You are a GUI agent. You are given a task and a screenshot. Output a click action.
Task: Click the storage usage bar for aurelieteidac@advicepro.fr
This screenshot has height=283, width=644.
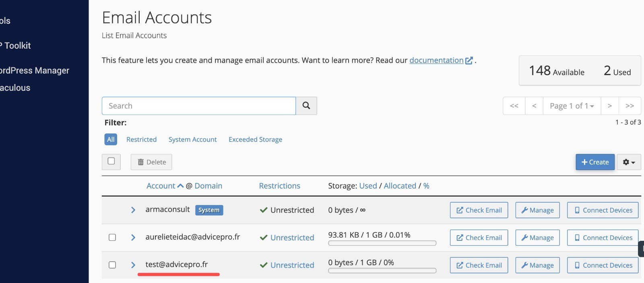pyautogui.click(x=382, y=243)
